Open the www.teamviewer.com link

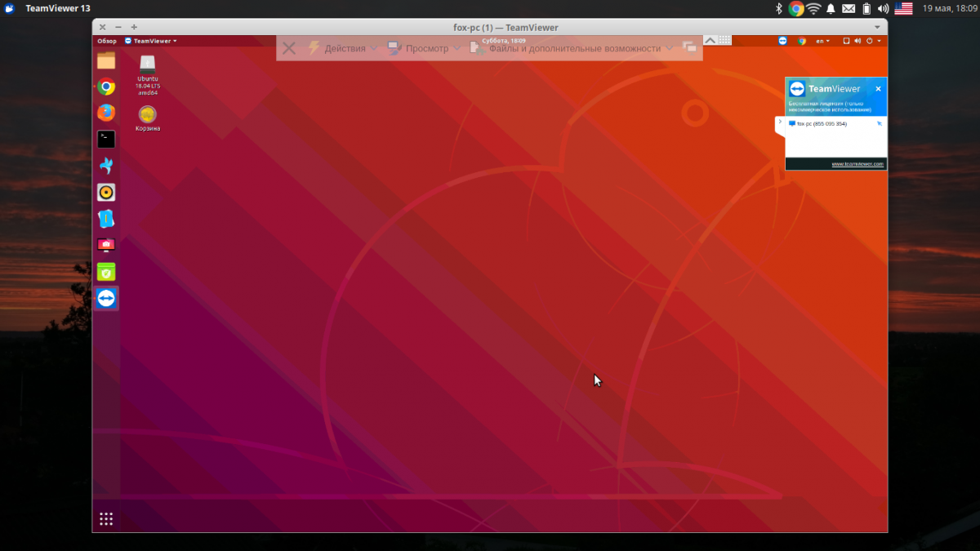point(857,164)
